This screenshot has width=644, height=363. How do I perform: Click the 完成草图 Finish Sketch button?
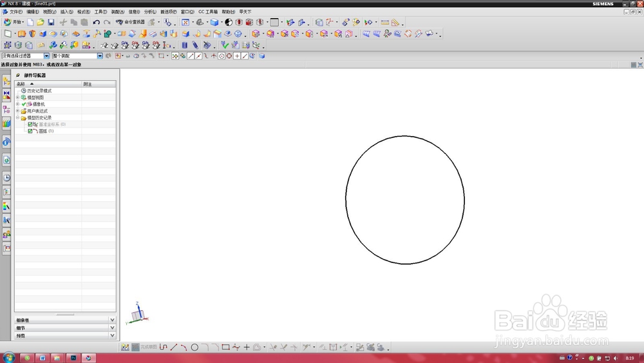click(x=144, y=348)
